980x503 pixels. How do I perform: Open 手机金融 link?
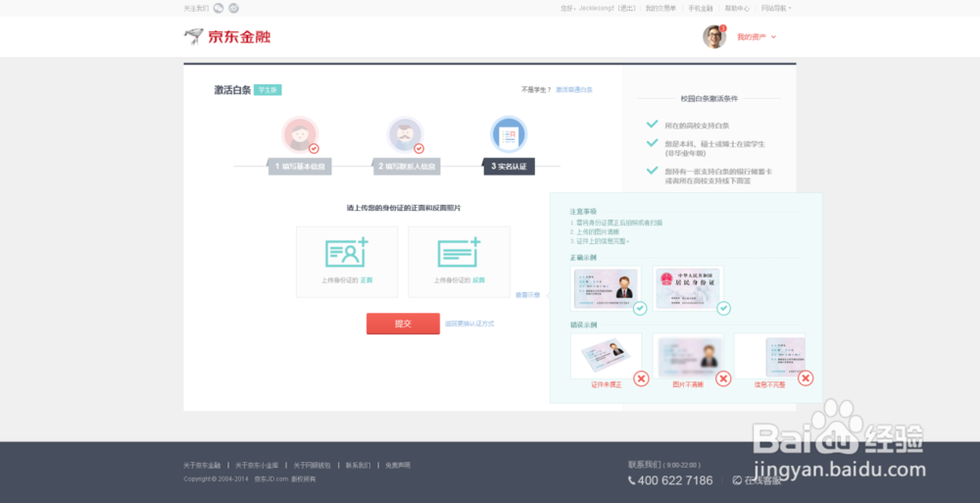700,8
